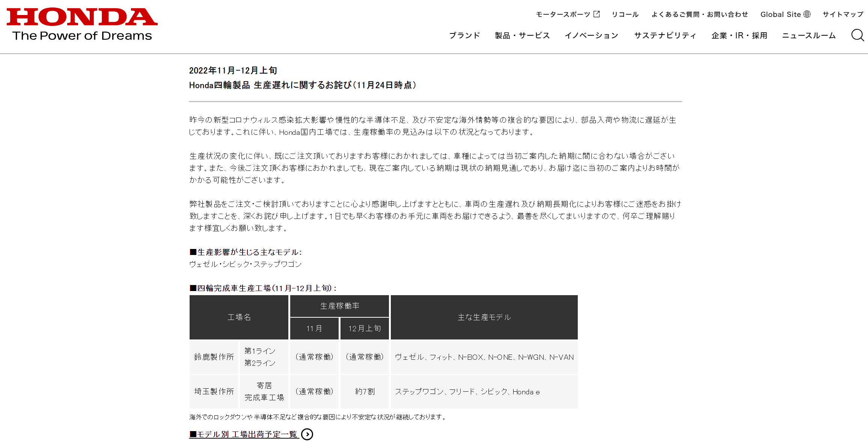The image size is (868, 445).
Task: Click the 主な生産モデル table header
Action: click(x=484, y=317)
